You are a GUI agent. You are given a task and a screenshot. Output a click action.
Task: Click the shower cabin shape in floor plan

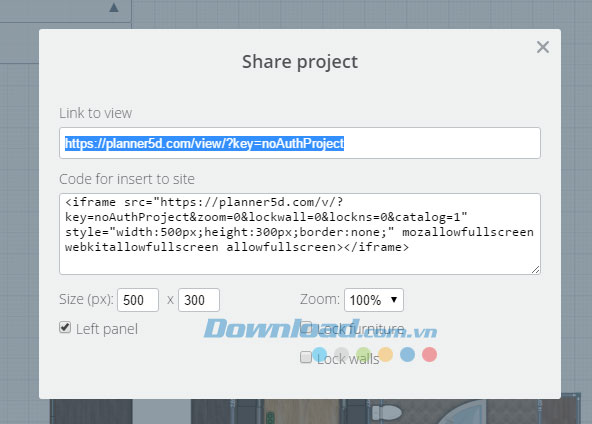click(462, 412)
